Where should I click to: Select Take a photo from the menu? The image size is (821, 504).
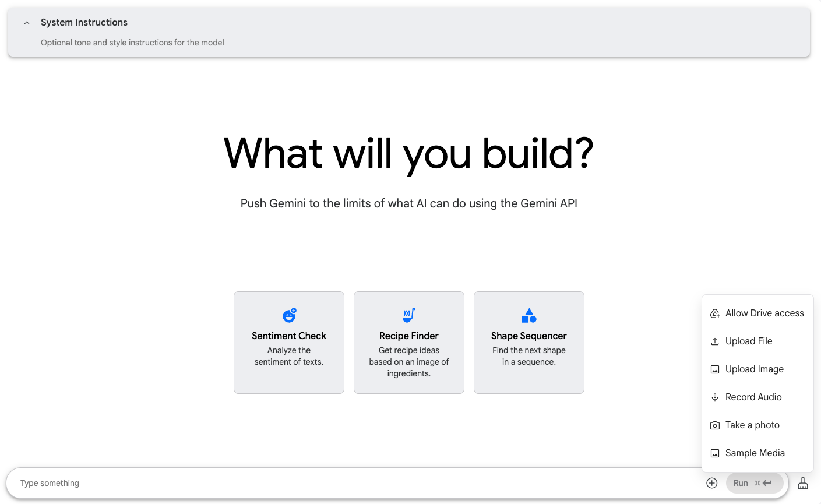pos(757,425)
